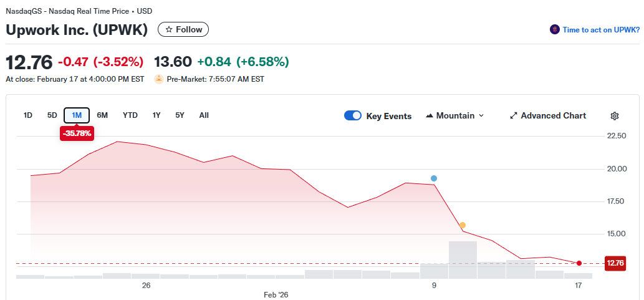Image resolution: width=644 pixels, height=300 pixels.
Task: Click the expand arrows Advanced Chart icon
Action: [514, 116]
